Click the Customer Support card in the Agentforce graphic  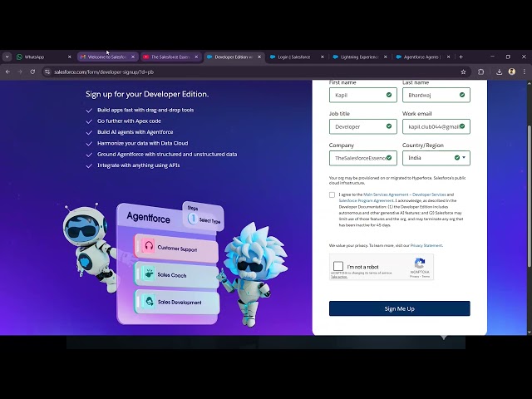(x=176, y=248)
